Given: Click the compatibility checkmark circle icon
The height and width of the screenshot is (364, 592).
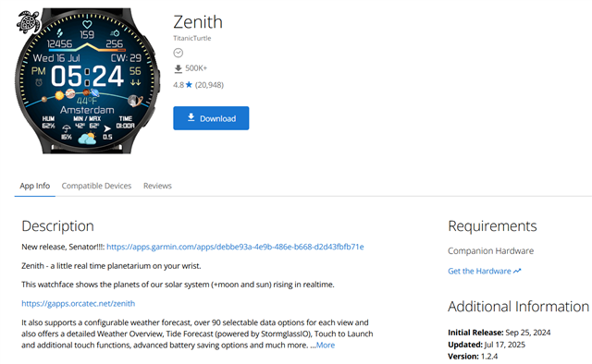Looking at the screenshot, I should [x=179, y=53].
